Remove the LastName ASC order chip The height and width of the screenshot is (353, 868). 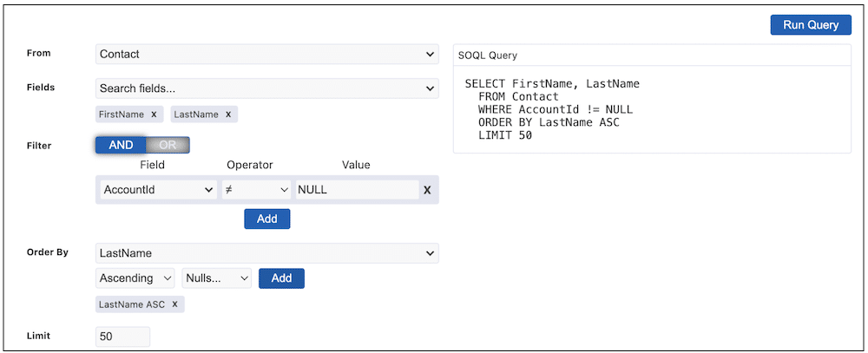pyautogui.click(x=175, y=304)
